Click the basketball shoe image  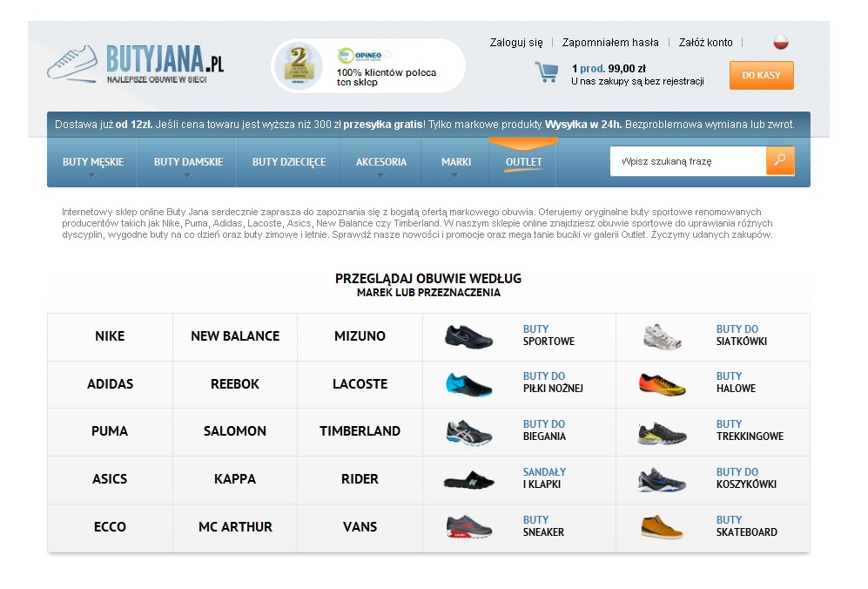(662, 480)
